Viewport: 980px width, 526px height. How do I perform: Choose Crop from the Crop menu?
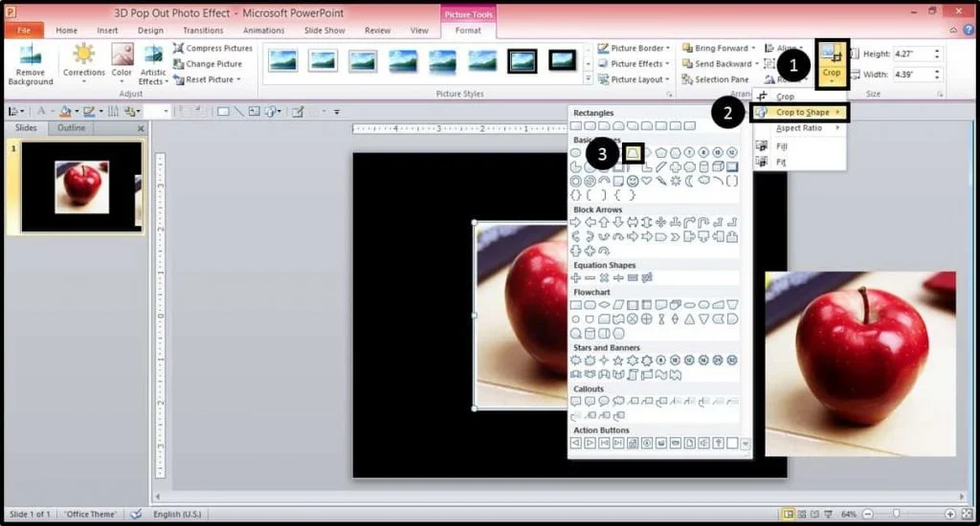[x=800, y=97]
